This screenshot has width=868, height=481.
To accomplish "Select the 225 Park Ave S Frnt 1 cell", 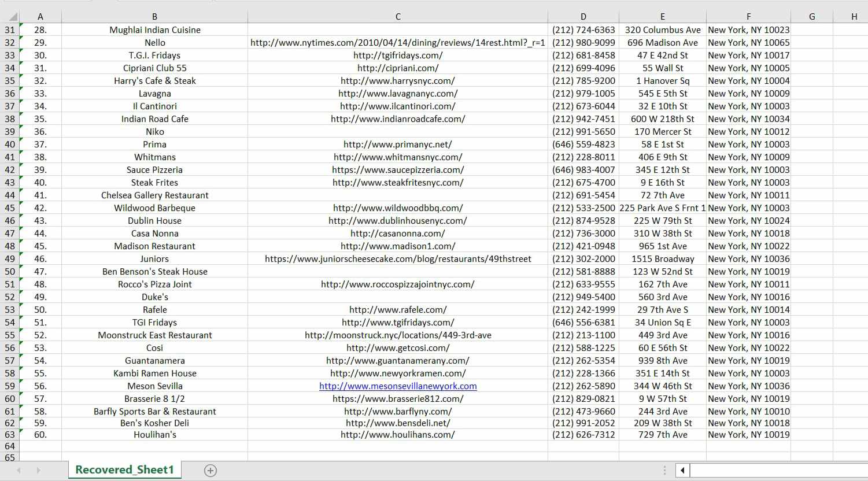I will pyautogui.click(x=663, y=208).
